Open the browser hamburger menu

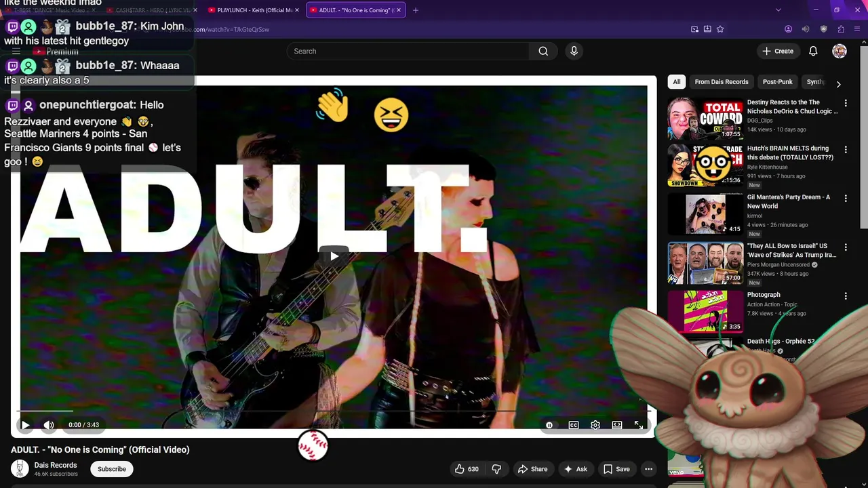tap(858, 29)
